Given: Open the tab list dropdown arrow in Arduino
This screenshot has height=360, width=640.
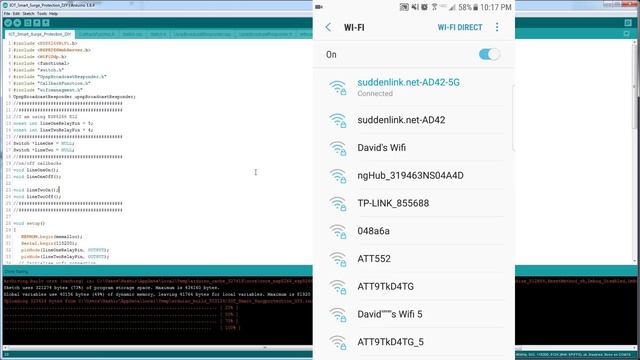Looking at the screenshot, I should click(627, 34).
